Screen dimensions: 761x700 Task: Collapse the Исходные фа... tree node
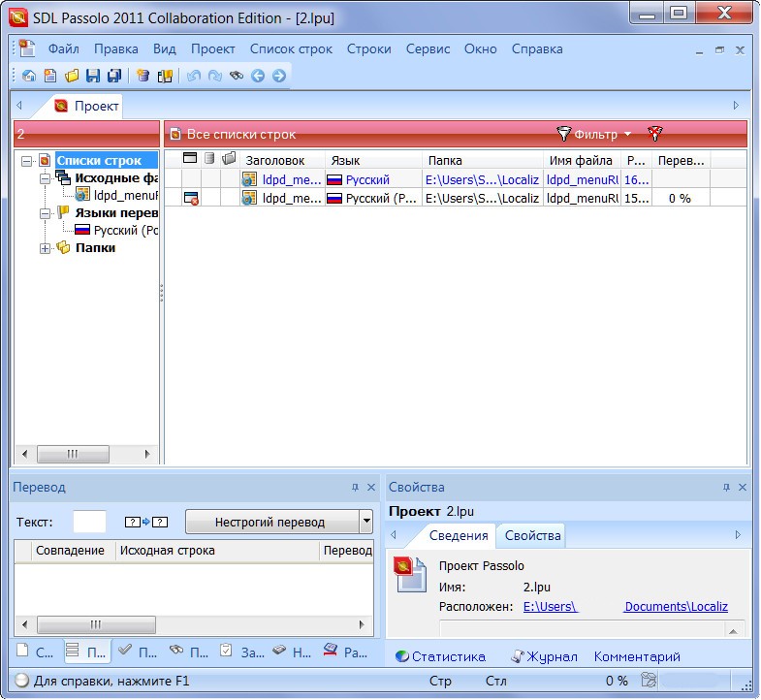[45, 178]
